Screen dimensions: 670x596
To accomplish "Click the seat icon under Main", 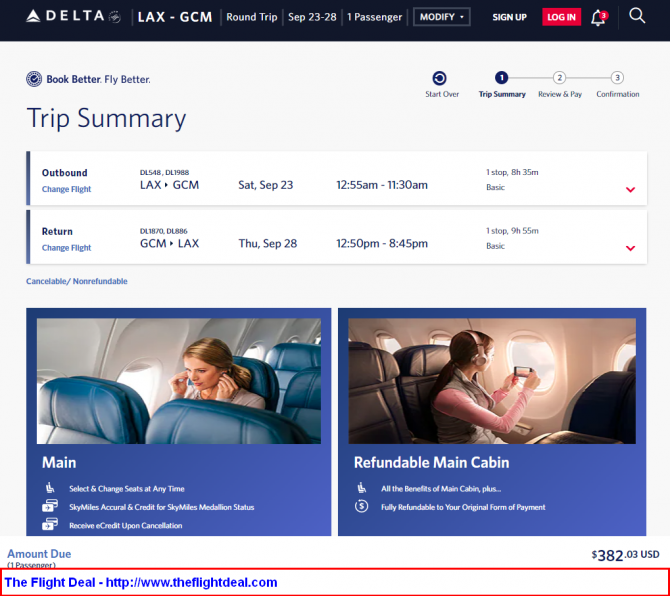I will (50, 487).
